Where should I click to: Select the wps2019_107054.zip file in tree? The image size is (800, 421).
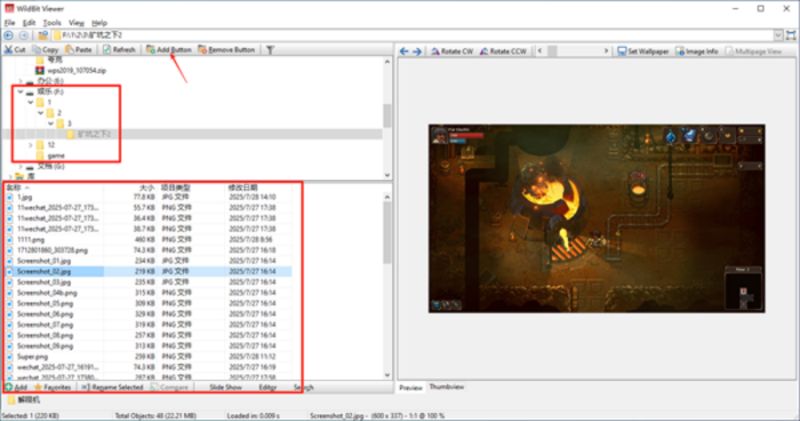[x=71, y=70]
